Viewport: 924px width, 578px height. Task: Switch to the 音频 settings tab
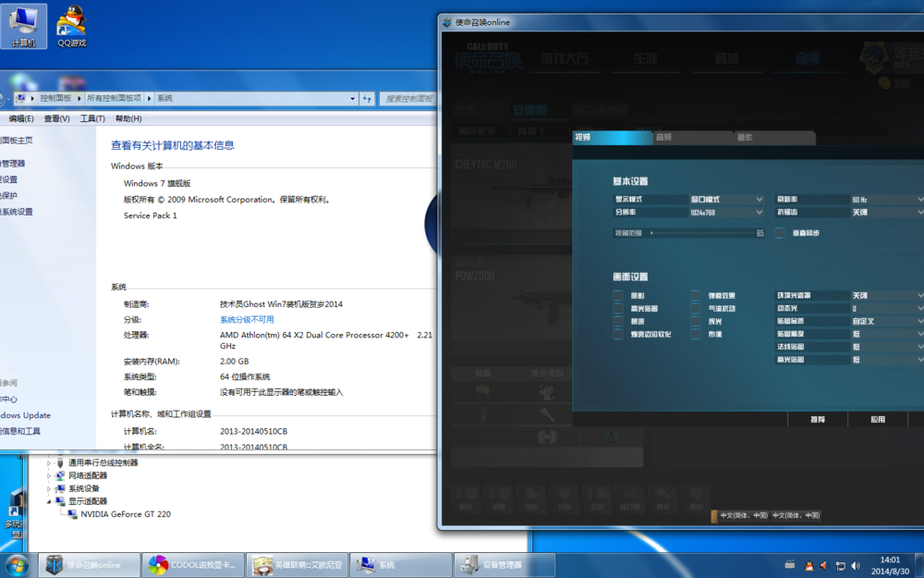click(693, 138)
